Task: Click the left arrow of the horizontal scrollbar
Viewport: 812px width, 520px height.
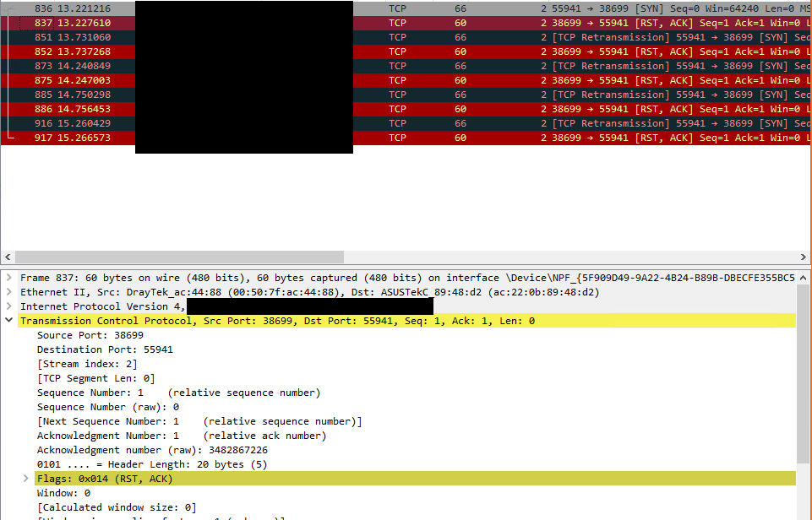Action: (7, 257)
